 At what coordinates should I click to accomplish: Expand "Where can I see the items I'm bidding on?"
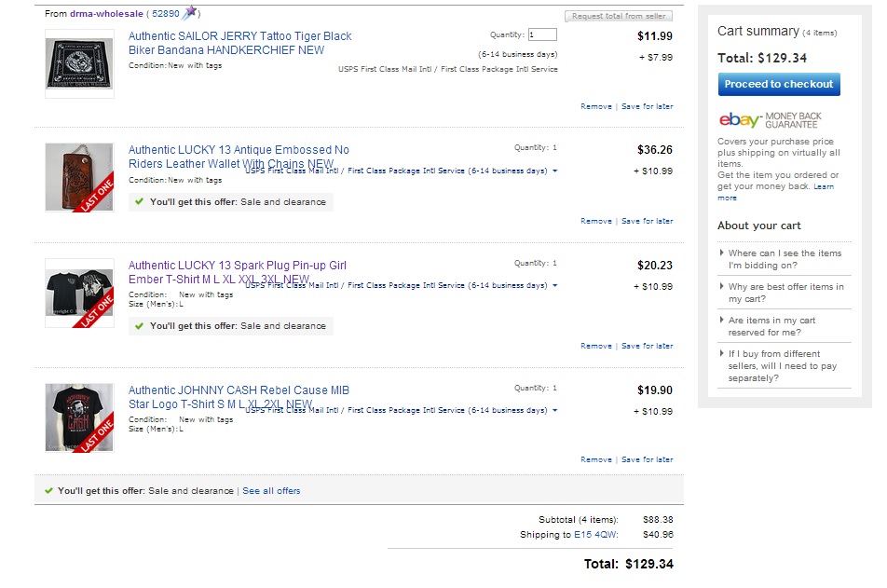(x=784, y=259)
